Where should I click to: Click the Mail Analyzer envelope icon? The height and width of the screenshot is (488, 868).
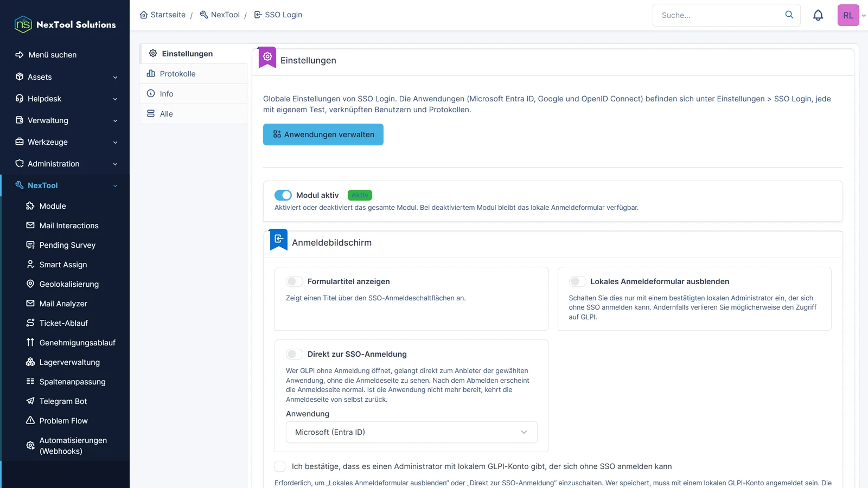tap(30, 303)
